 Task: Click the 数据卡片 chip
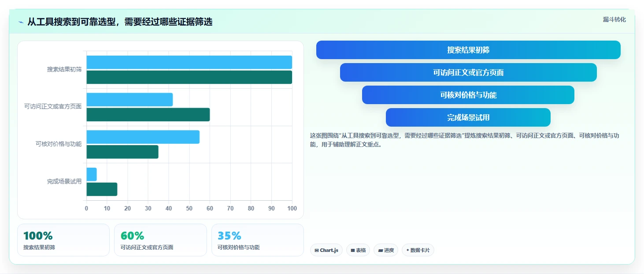tap(418, 250)
